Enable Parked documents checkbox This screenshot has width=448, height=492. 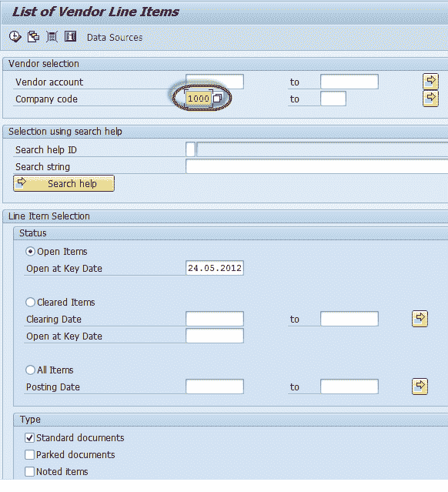[x=29, y=455]
